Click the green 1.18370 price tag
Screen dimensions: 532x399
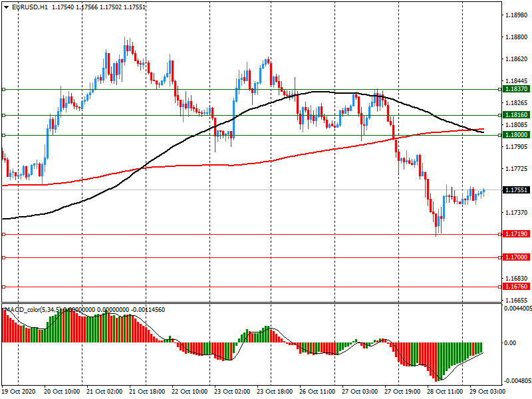516,89
